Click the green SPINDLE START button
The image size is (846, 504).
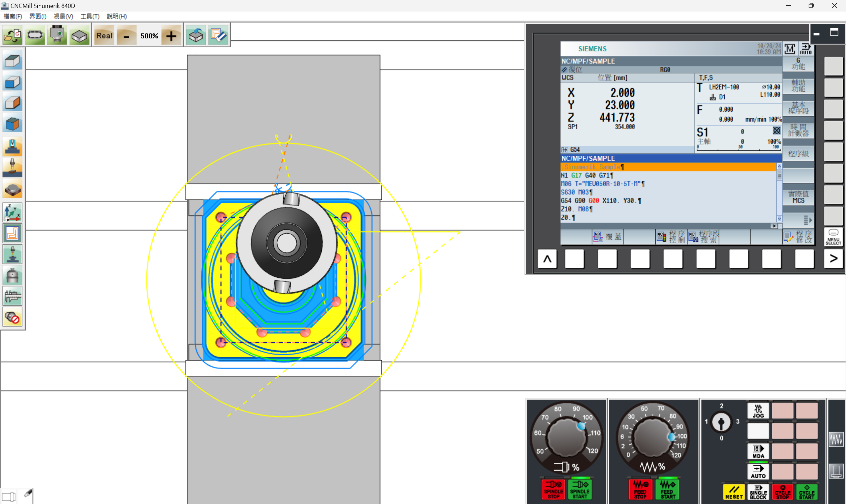click(x=580, y=489)
